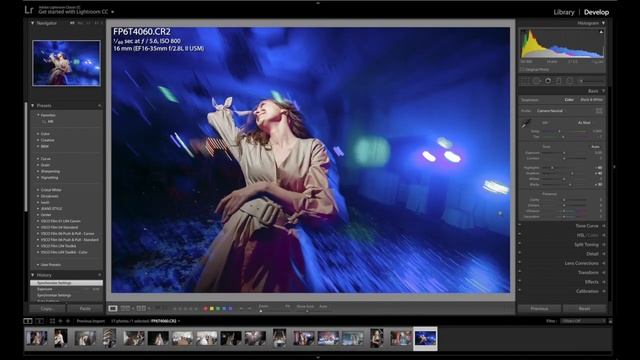
Task: Expand the Transform panel
Action: [x=604, y=273]
